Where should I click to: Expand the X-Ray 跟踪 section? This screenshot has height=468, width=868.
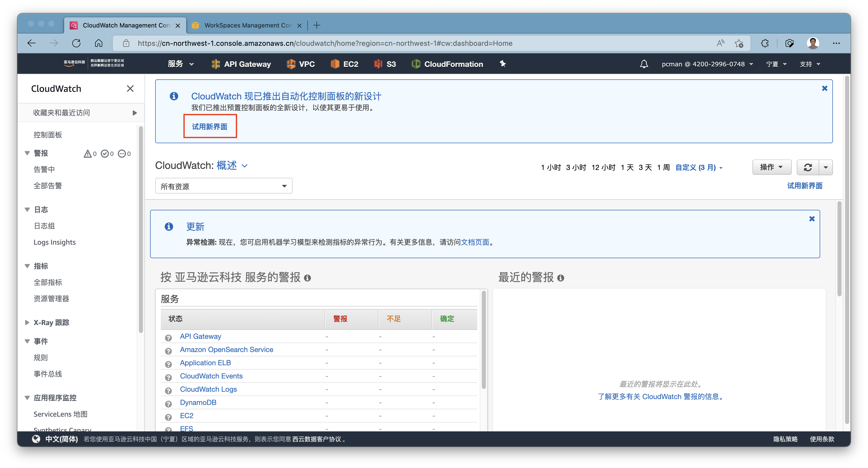click(27, 323)
